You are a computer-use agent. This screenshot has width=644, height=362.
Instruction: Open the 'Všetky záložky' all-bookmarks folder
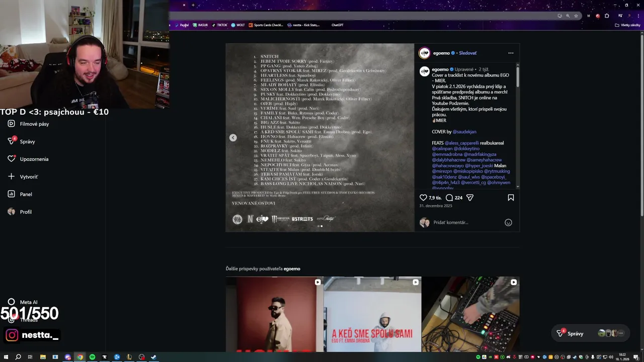pyautogui.click(x=628, y=25)
